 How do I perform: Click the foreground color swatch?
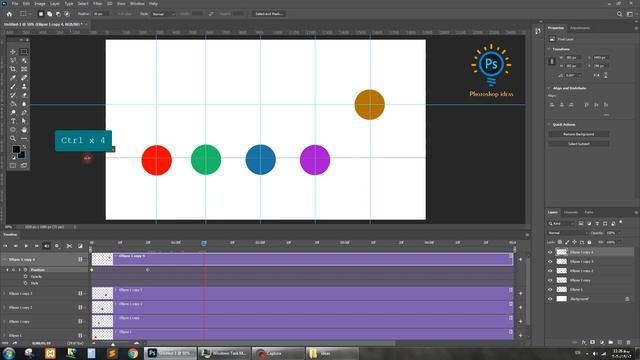[16, 149]
